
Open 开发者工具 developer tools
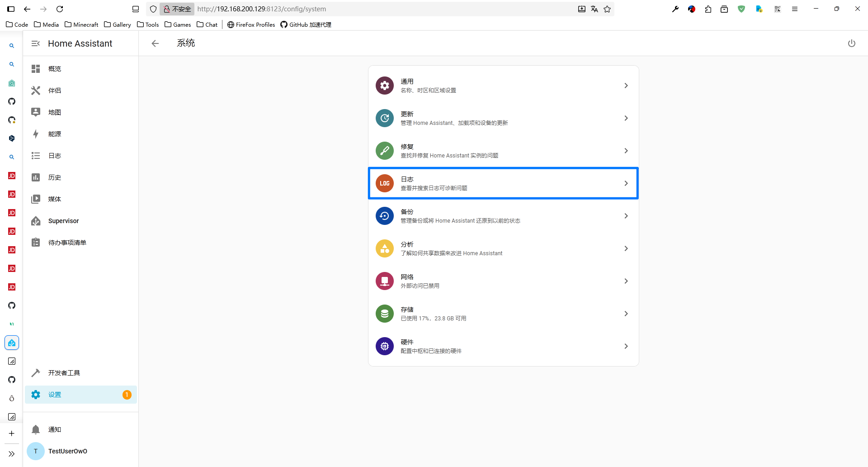(x=64, y=373)
